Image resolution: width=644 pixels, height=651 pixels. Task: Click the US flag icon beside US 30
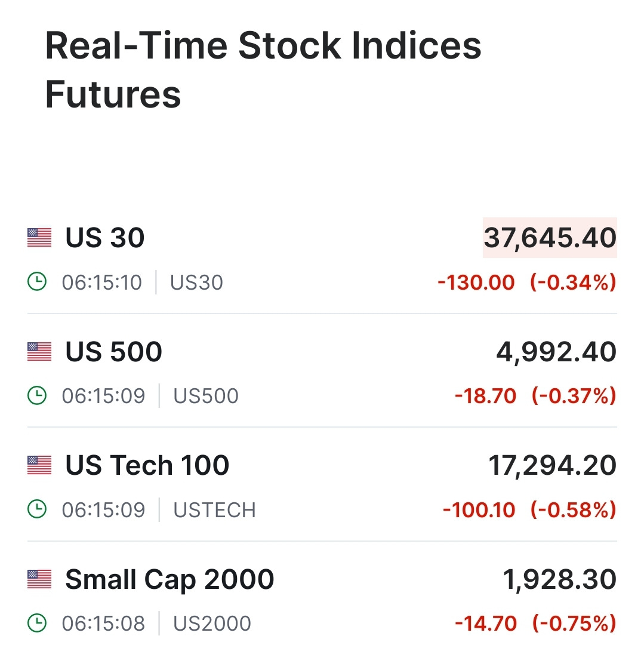coord(39,238)
